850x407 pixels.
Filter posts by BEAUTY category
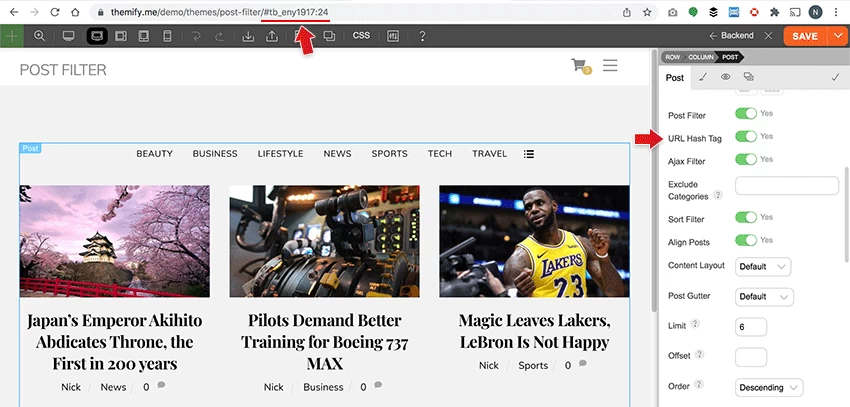point(154,154)
